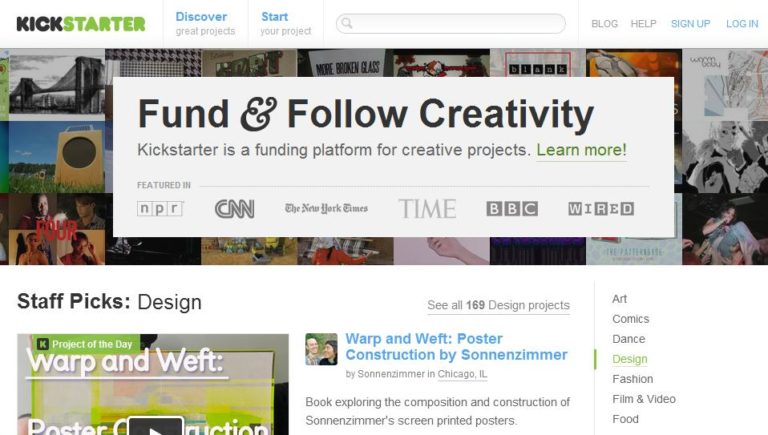This screenshot has height=435, width=768.
Task: Click the CNN logo
Action: pos(234,208)
